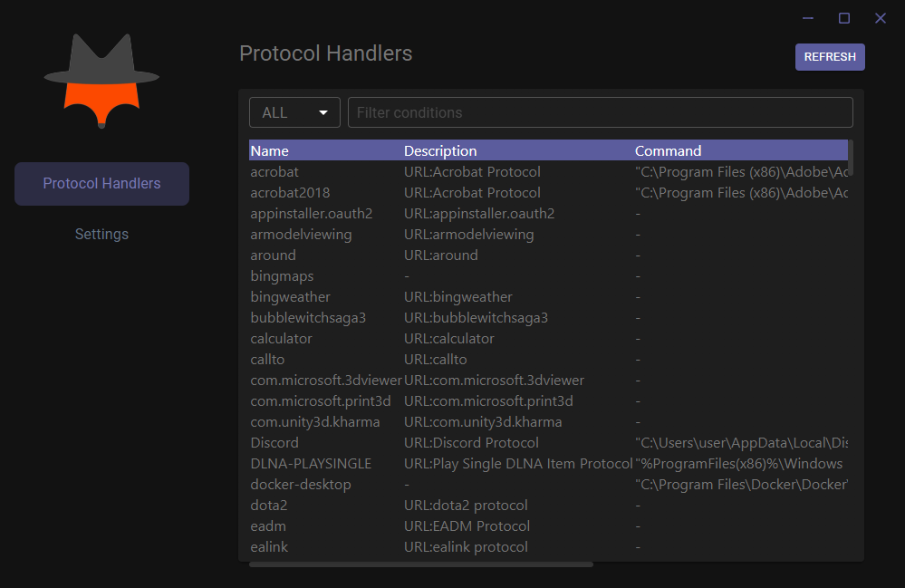Image resolution: width=905 pixels, height=588 pixels.
Task: Click the docker-desktop Docker command path
Action: point(741,484)
